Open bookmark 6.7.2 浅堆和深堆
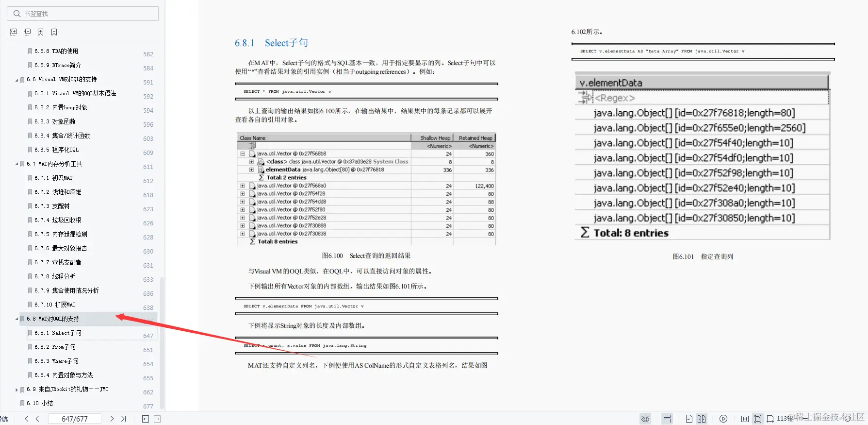 (58, 192)
